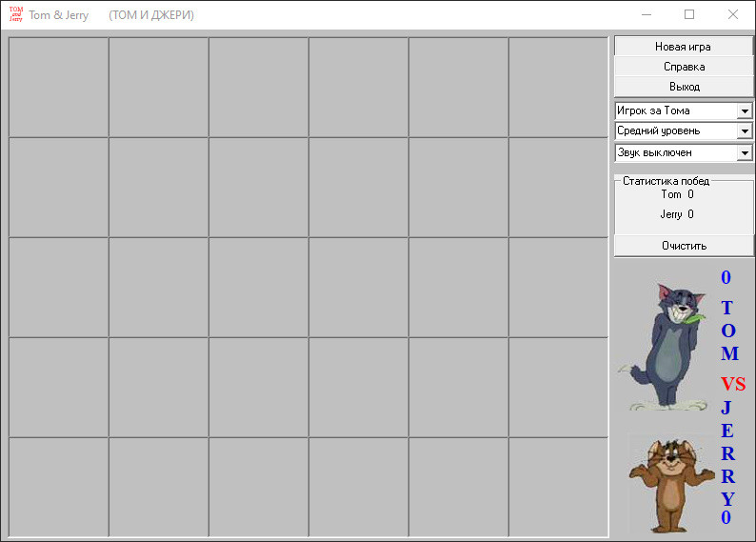Screen dimensions: 756x542
Task: Select first-row, second-column board cell
Action: tap(159, 88)
